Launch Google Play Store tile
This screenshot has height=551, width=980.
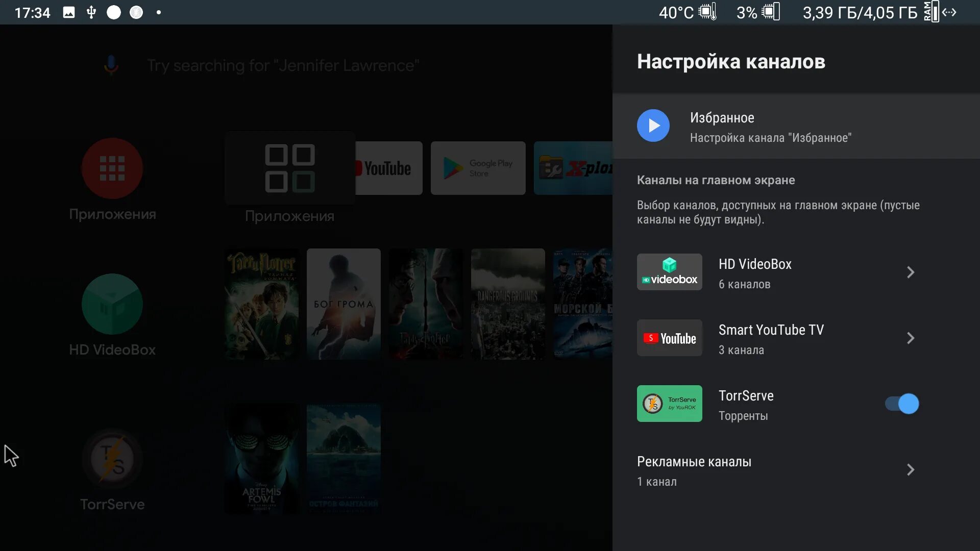coord(478,168)
